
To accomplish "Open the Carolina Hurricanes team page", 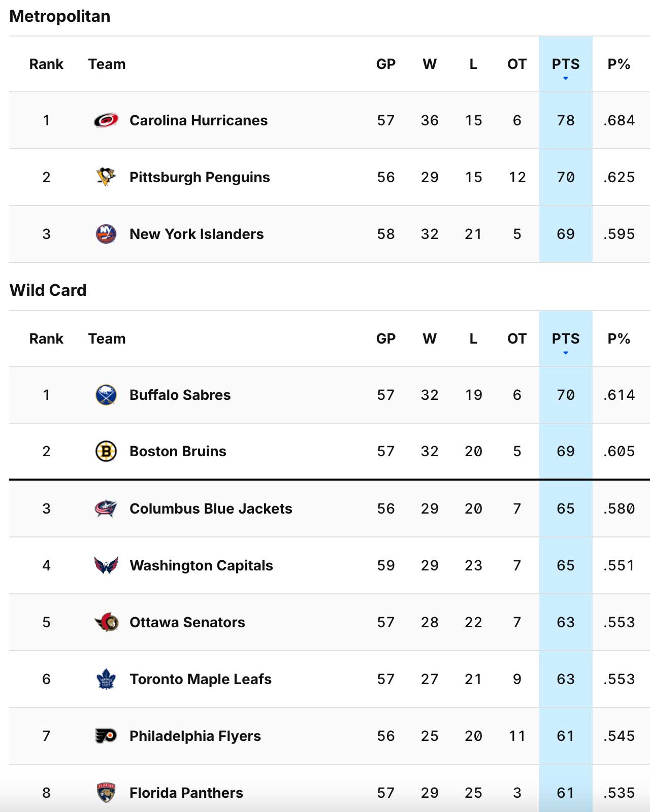I will click(199, 120).
